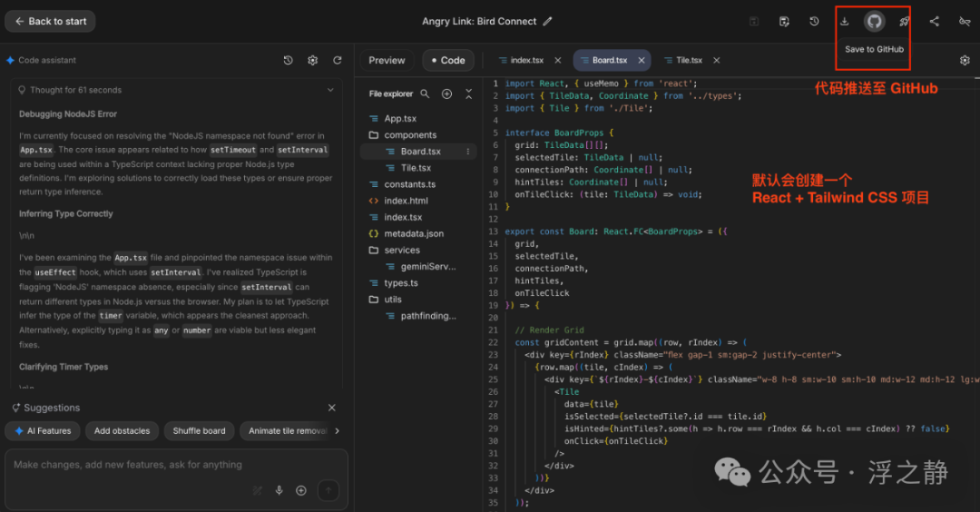The width and height of the screenshot is (980, 512).
Task: Click the Clarifying Timer Types heading
Action: pos(64,367)
